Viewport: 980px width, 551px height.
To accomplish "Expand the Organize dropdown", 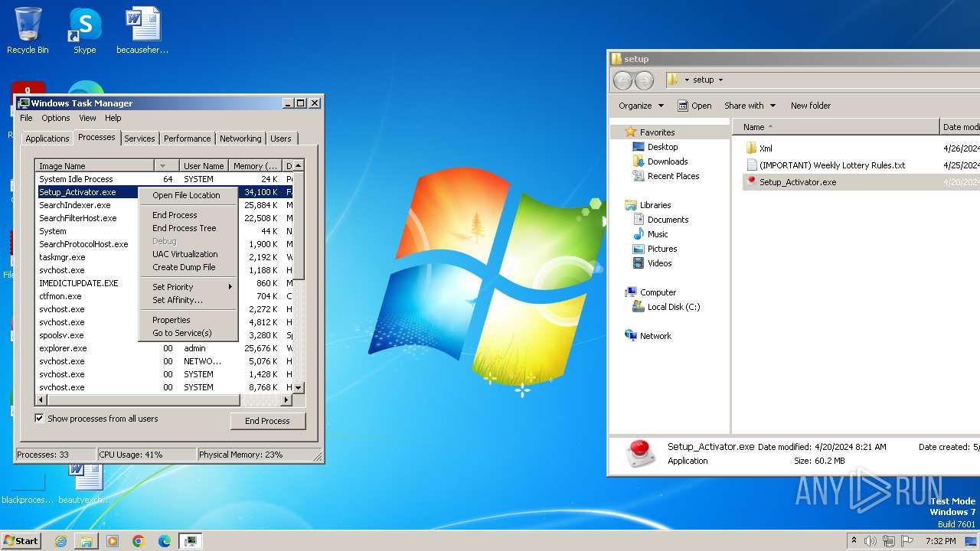I will click(642, 106).
